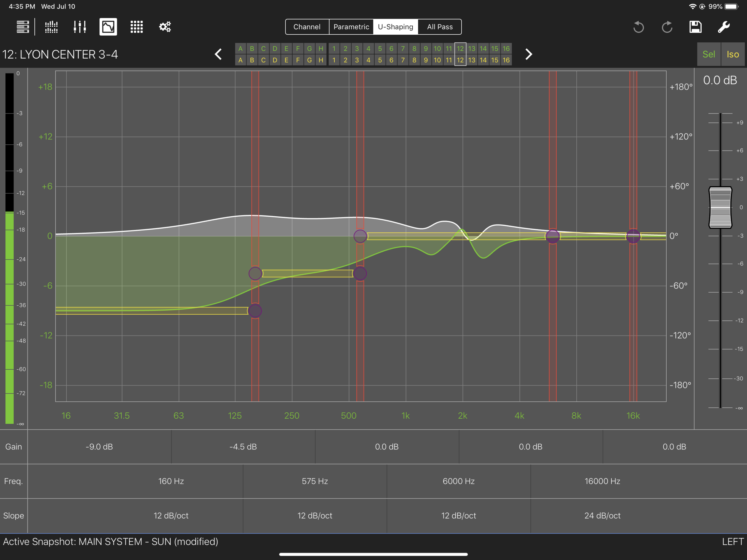Open the wrench tools icon
747x560 pixels.
point(724,27)
